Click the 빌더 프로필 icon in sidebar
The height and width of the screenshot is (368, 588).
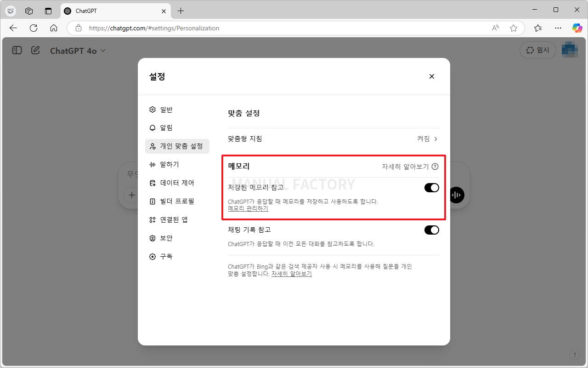point(153,201)
